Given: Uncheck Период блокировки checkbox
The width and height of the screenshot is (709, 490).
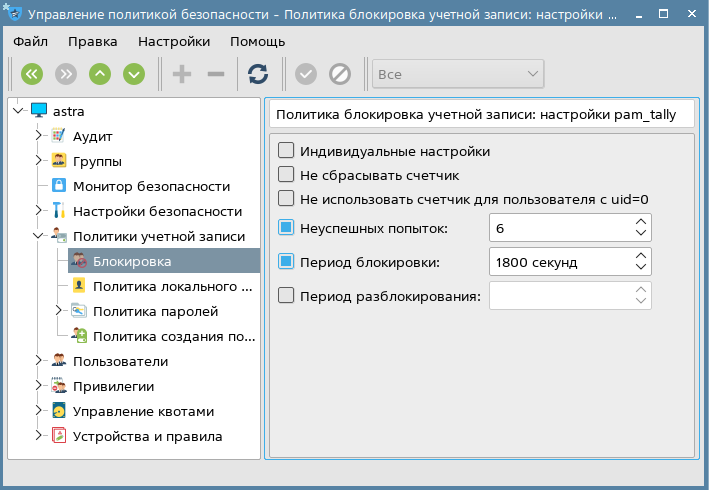Looking at the screenshot, I should tap(286, 261).
